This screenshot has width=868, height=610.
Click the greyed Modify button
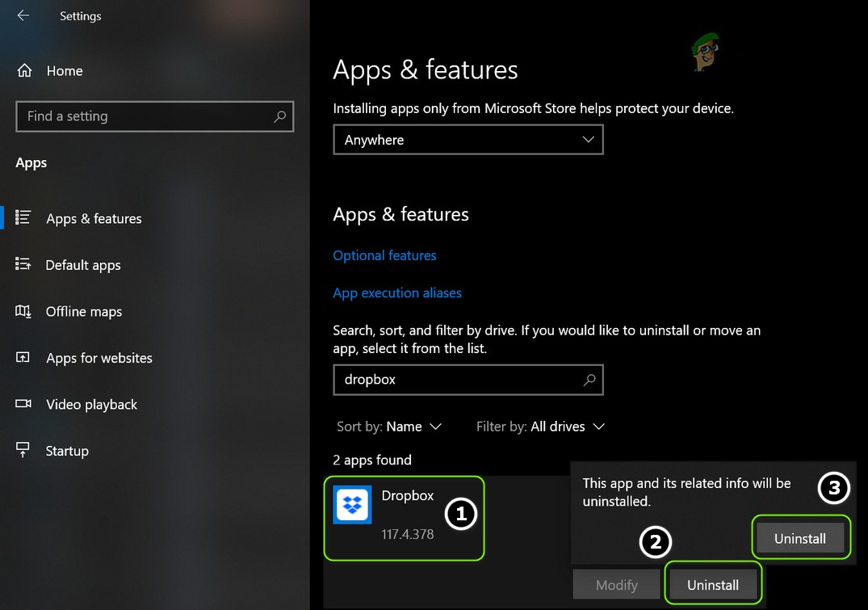coord(617,585)
